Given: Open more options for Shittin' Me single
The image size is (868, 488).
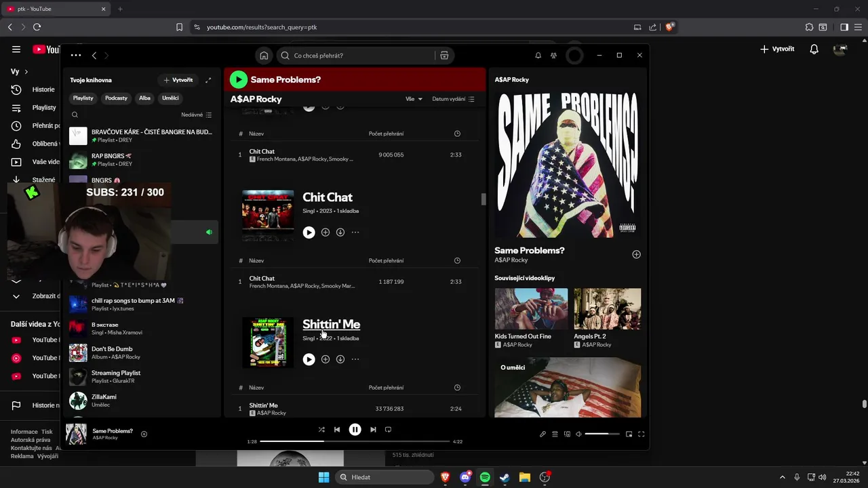Looking at the screenshot, I should (x=355, y=359).
